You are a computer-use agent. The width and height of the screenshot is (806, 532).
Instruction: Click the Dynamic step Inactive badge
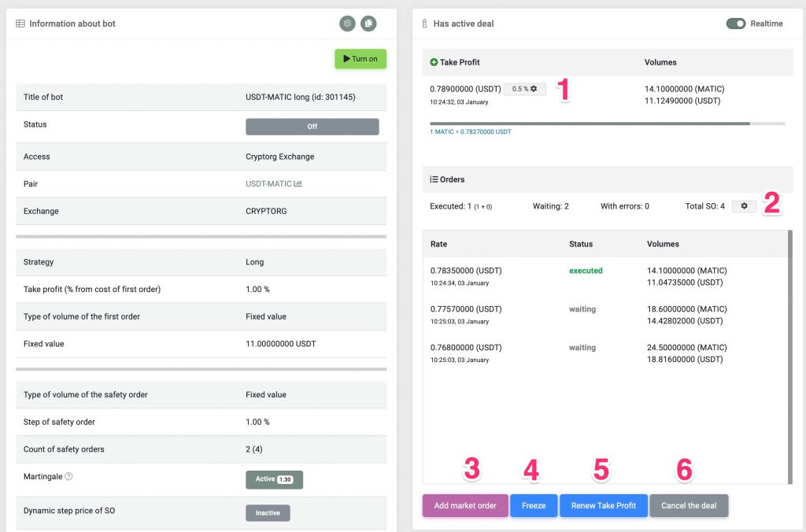point(268,513)
